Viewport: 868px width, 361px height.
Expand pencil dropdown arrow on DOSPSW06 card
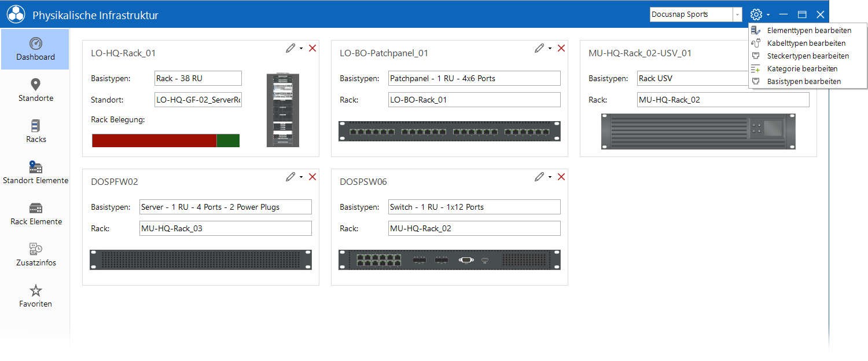[x=550, y=177]
